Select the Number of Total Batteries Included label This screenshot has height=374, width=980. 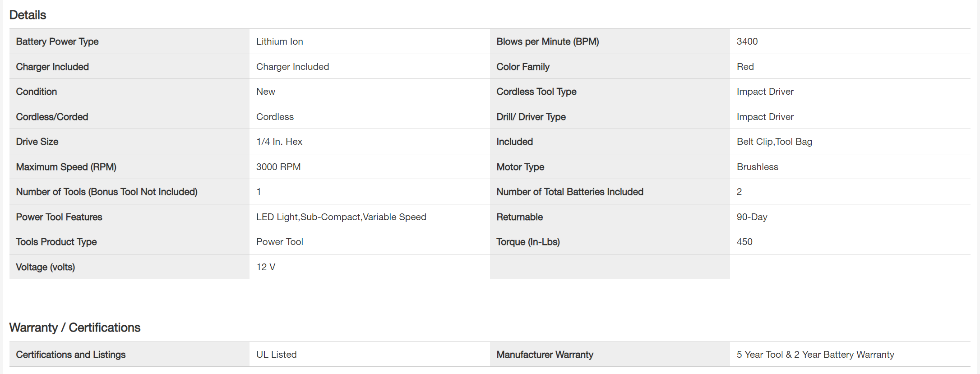[569, 192]
